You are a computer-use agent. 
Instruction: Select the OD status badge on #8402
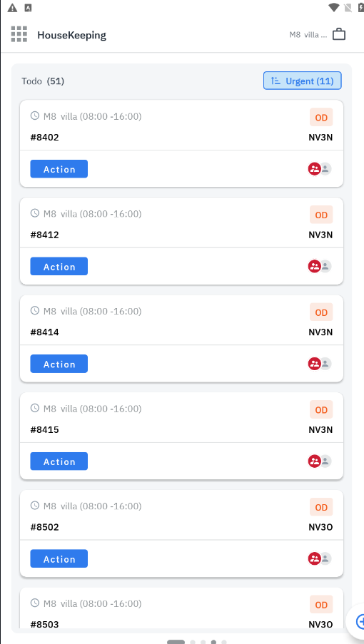(x=321, y=118)
